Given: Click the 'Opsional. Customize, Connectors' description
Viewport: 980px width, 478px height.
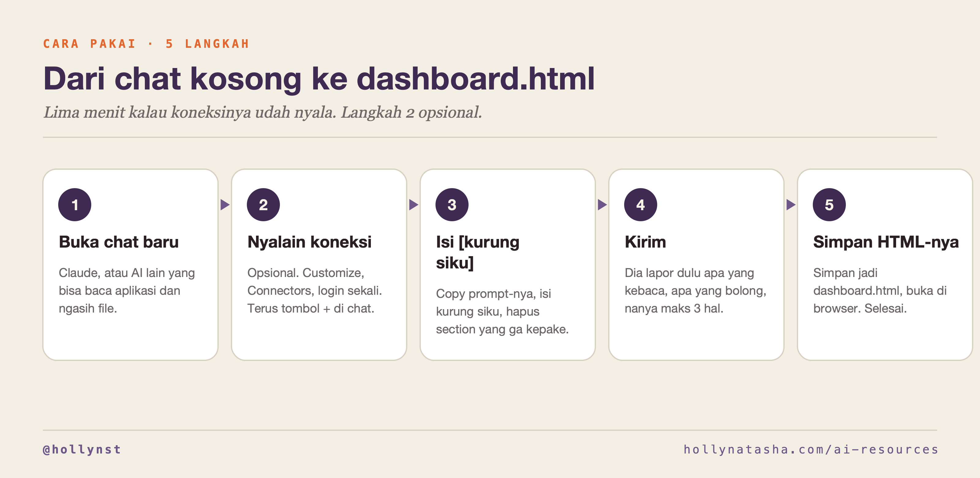Looking at the screenshot, I should coord(315,290).
